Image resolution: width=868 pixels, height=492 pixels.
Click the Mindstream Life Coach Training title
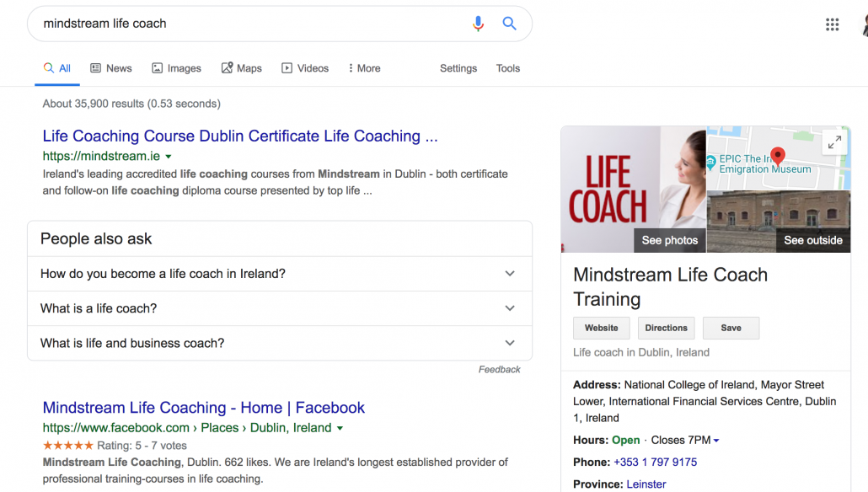[670, 286]
